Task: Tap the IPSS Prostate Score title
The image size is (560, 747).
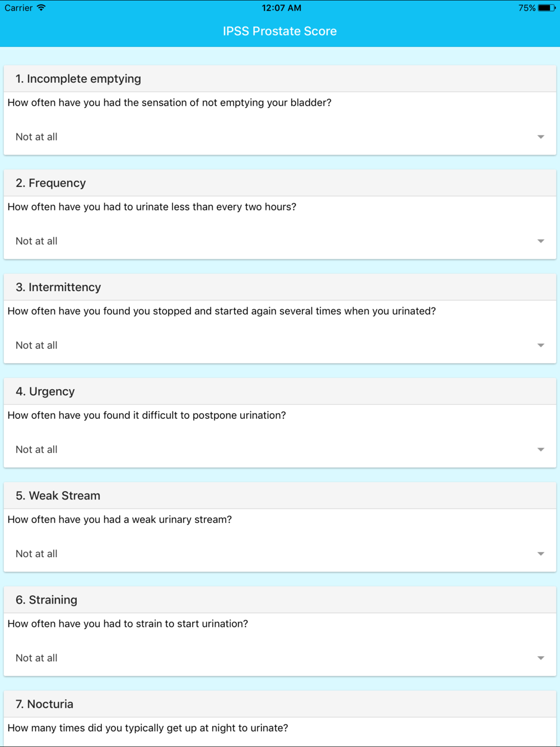Action: (x=280, y=31)
